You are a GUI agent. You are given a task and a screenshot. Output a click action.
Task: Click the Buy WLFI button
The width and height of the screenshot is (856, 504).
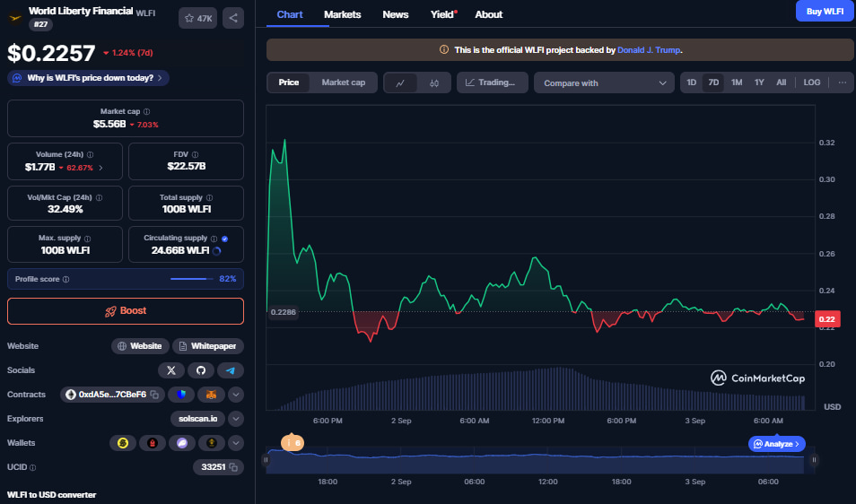[825, 11]
